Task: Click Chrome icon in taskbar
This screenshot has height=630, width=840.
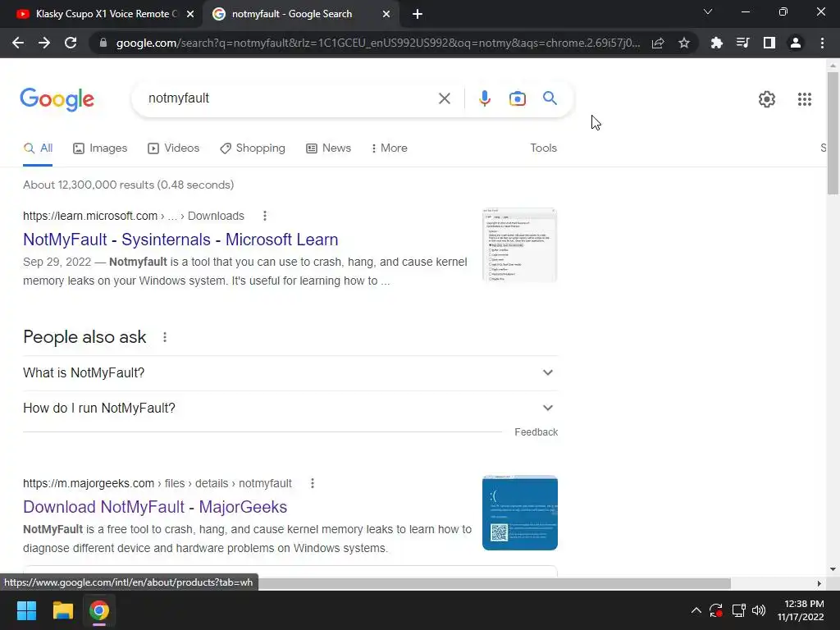Action: (x=99, y=610)
